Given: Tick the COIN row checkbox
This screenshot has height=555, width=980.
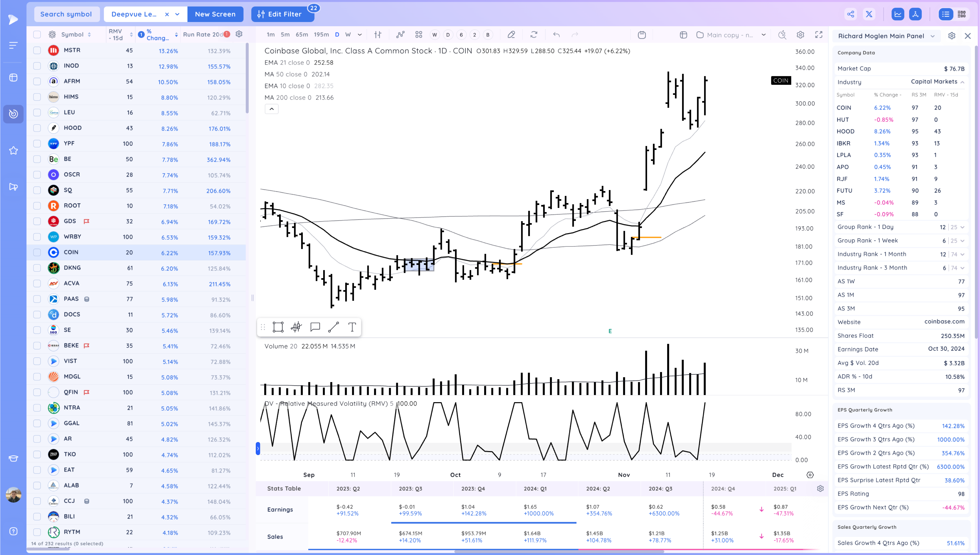Looking at the screenshot, I should click(x=37, y=252).
